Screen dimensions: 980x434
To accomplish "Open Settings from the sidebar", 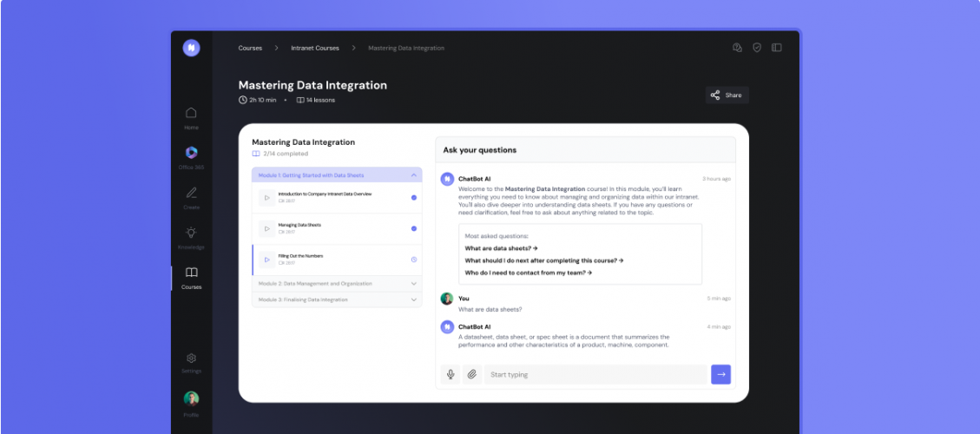I will click(191, 363).
